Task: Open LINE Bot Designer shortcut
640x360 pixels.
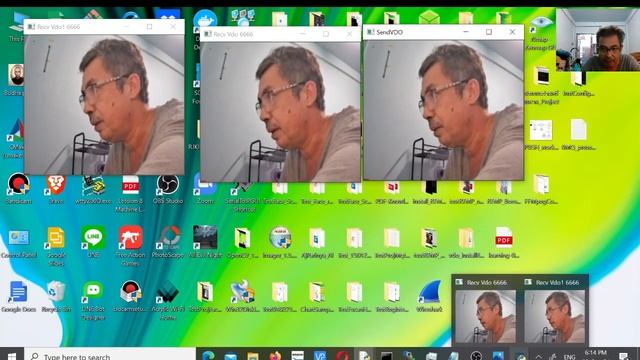Action: click(x=93, y=300)
